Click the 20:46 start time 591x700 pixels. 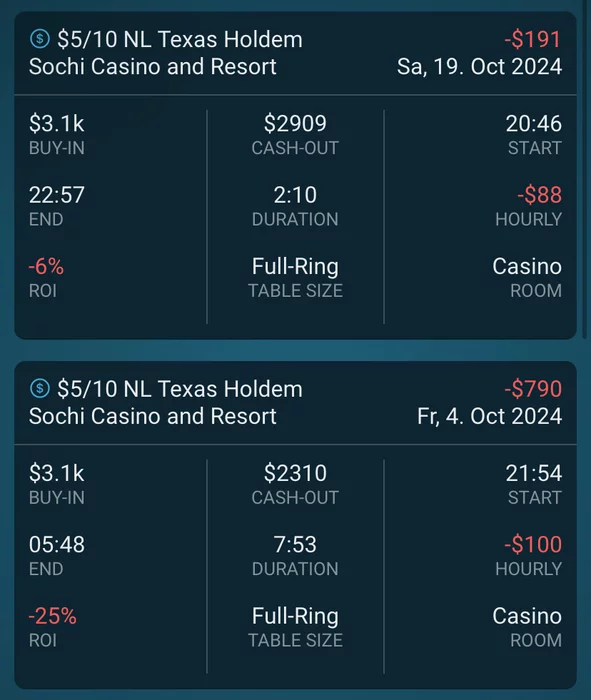[x=534, y=123]
